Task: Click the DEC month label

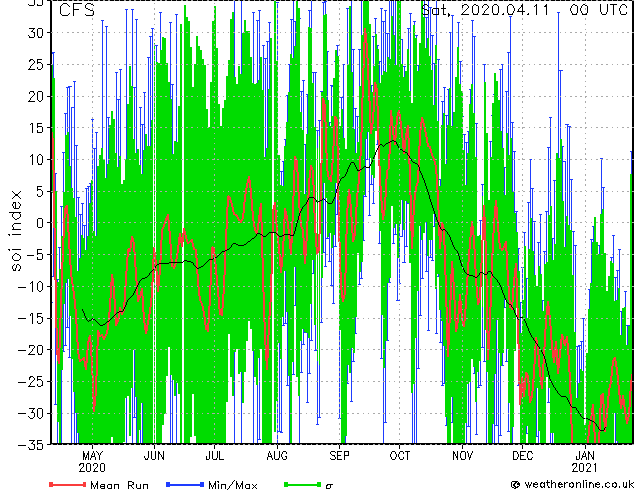Action: tap(522, 456)
